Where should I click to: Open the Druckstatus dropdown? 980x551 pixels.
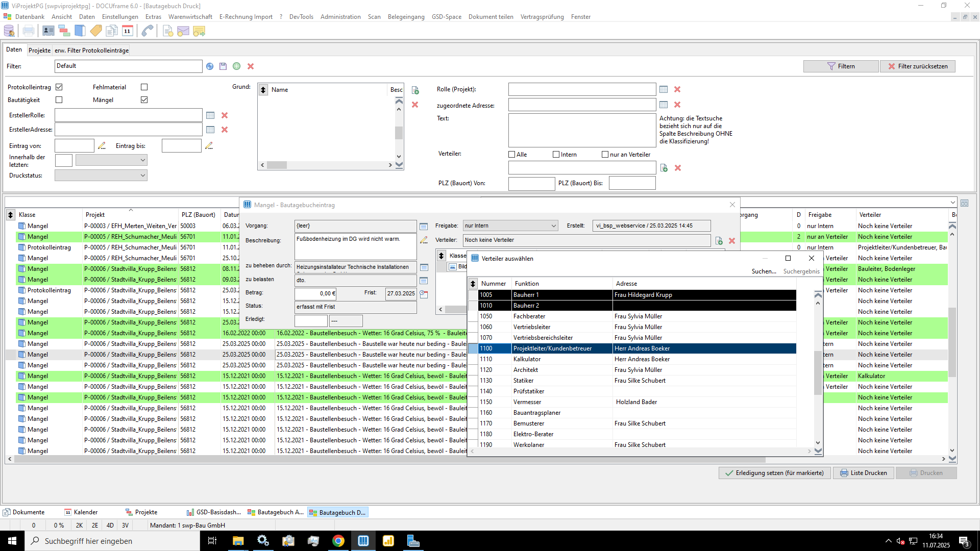143,176
